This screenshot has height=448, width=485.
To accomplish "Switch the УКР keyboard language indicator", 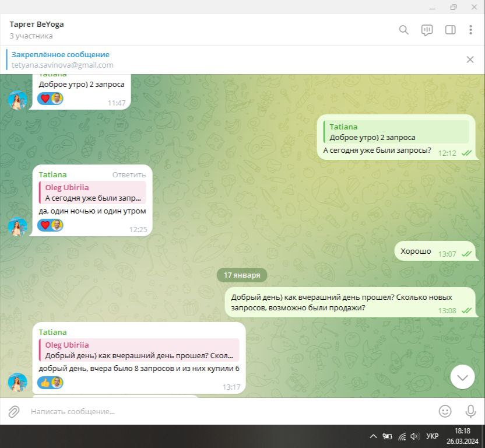I will point(432,436).
